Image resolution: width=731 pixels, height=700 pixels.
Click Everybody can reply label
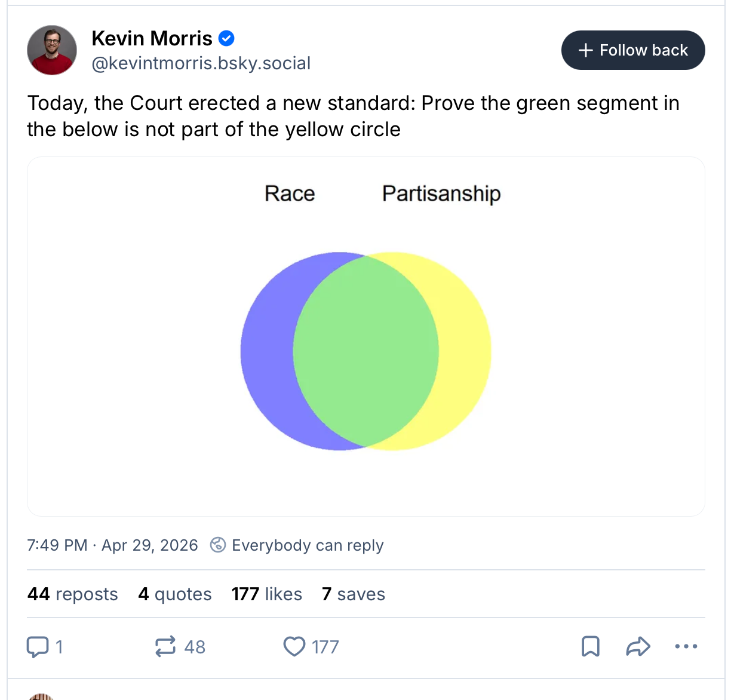click(308, 545)
